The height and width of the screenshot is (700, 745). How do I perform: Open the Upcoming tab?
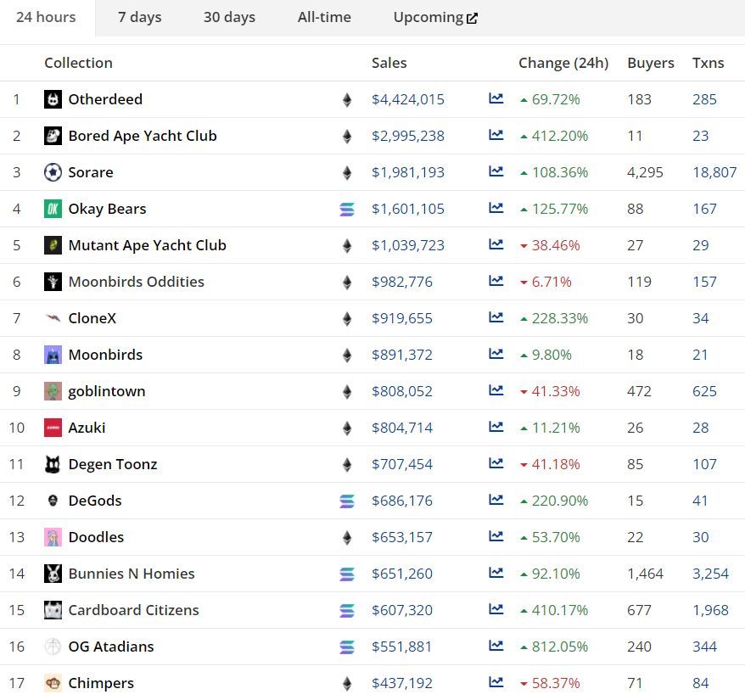pos(435,17)
